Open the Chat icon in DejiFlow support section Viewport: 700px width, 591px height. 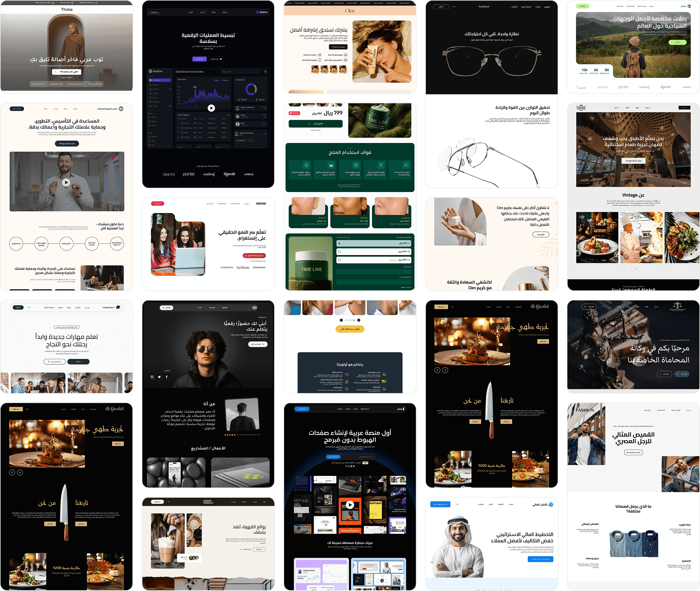149,145
